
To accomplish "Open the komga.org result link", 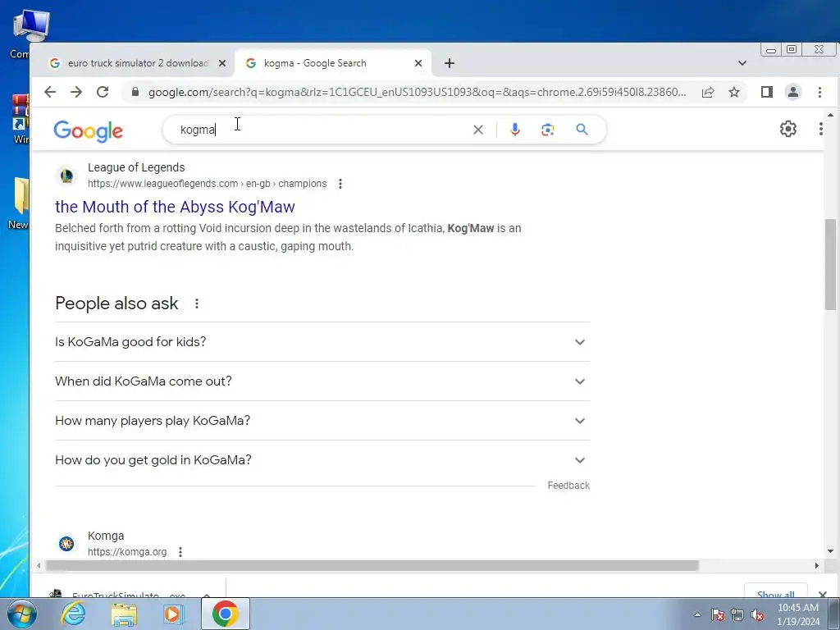I will click(127, 552).
